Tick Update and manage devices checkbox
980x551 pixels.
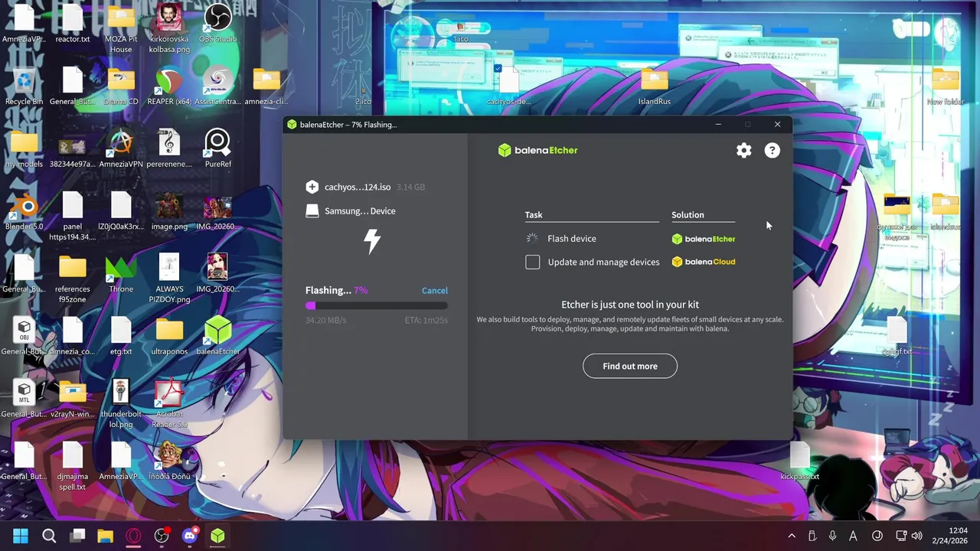coord(533,262)
